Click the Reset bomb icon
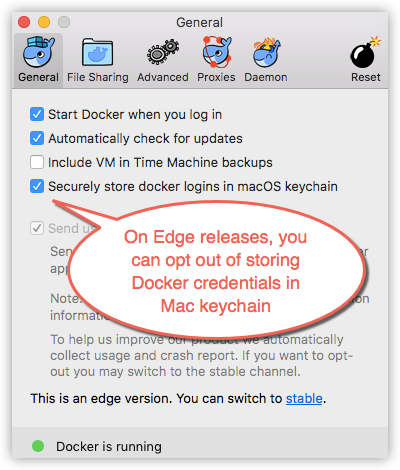The width and height of the screenshot is (400, 470). pyautogui.click(x=365, y=52)
